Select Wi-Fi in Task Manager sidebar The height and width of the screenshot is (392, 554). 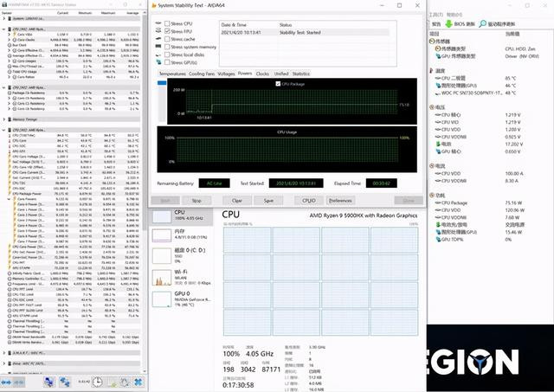183,278
